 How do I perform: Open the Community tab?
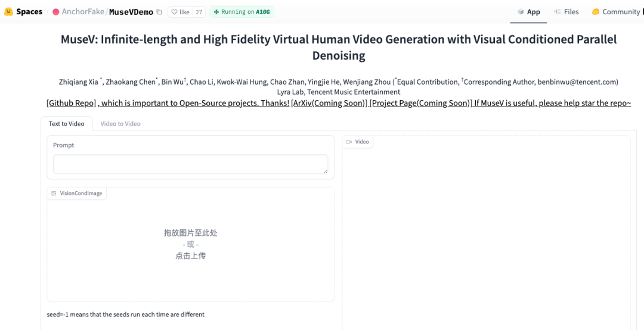pyautogui.click(x=616, y=12)
